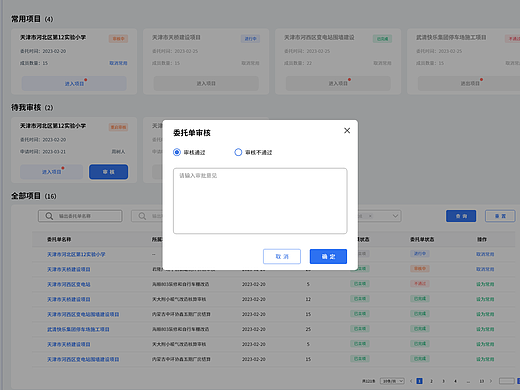This screenshot has width=520, height=390.
Task: Click the 委托单状态 column header
Action: [x=422, y=239]
